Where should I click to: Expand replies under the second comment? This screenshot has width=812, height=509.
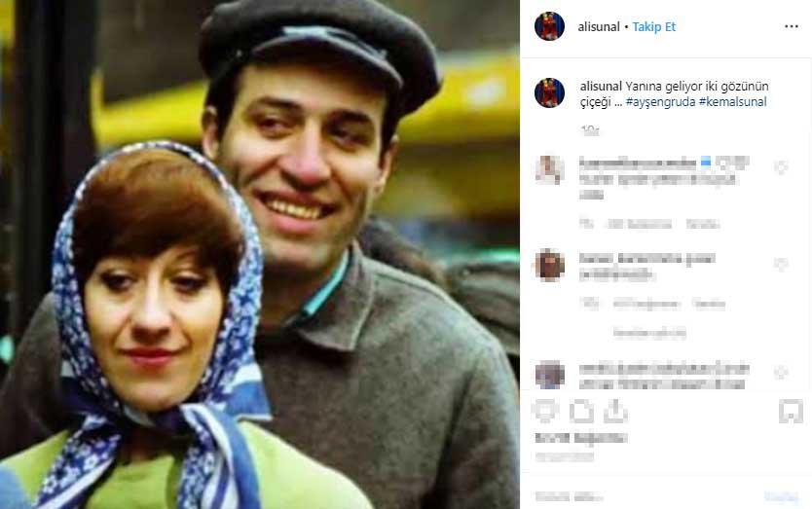[x=650, y=333]
